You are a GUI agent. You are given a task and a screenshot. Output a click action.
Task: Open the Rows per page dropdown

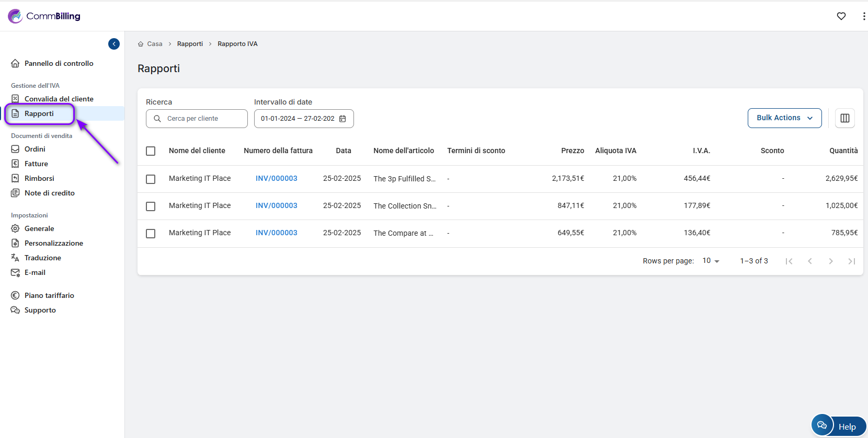tap(711, 261)
